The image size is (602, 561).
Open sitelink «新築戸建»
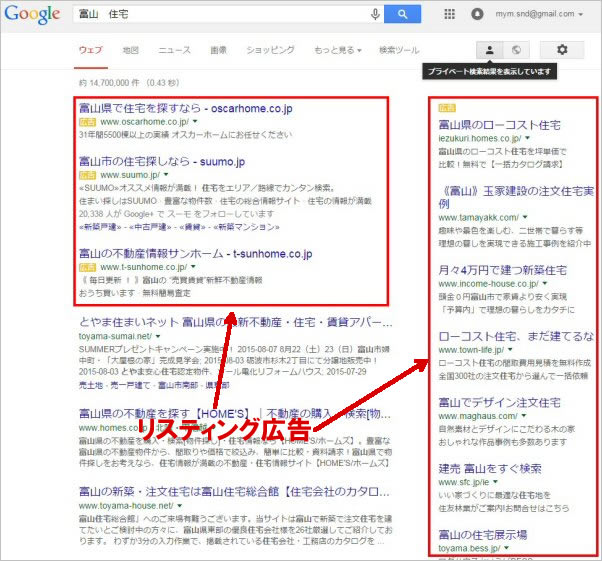point(100,227)
